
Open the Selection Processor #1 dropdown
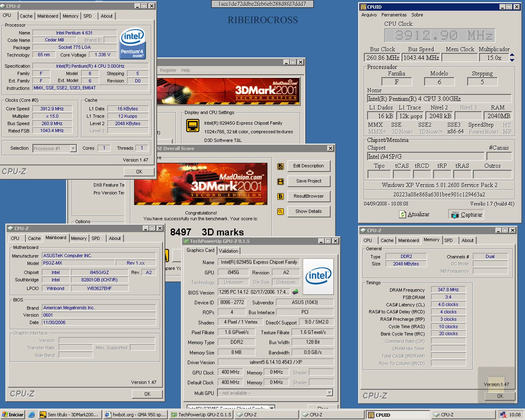point(73,148)
